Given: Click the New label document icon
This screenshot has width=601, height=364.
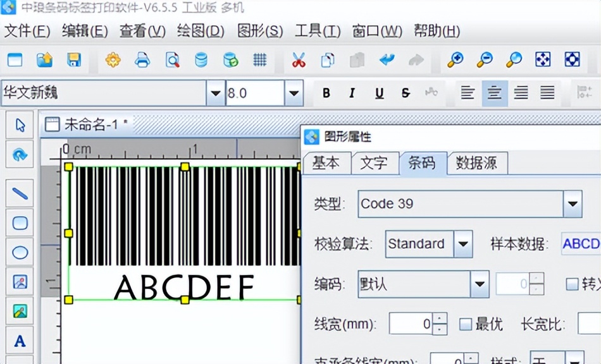Looking at the screenshot, I should [15, 60].
